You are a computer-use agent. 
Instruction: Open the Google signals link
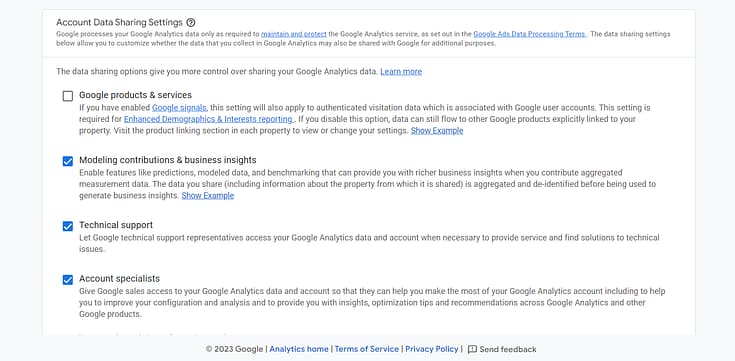click(x=179, y=108)
